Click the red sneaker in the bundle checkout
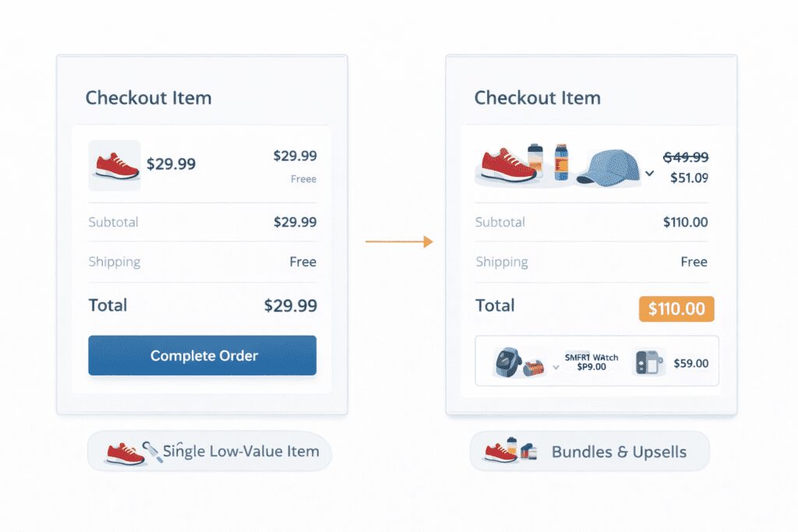 [508, 164]
